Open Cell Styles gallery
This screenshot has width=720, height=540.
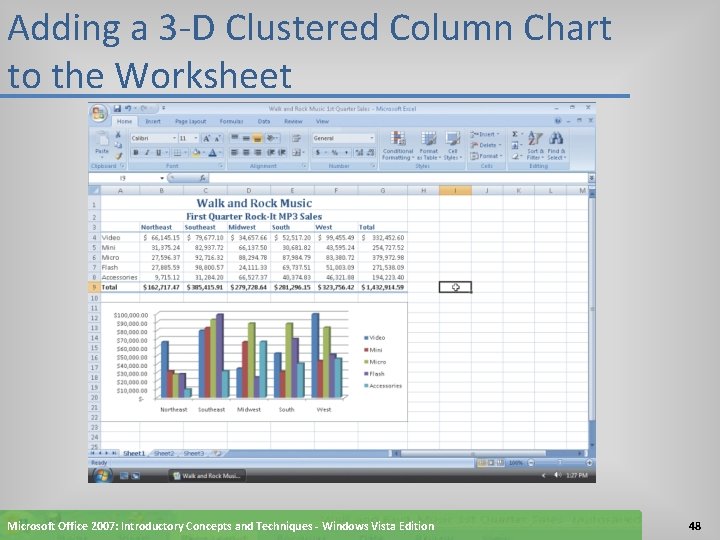click(453, 146)
